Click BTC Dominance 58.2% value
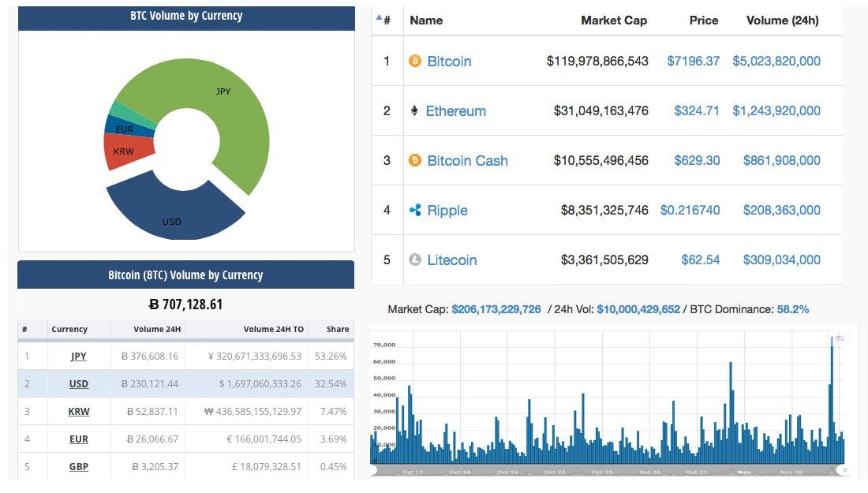The width and height of the screenshot is (868, 493). click(793, 309)
